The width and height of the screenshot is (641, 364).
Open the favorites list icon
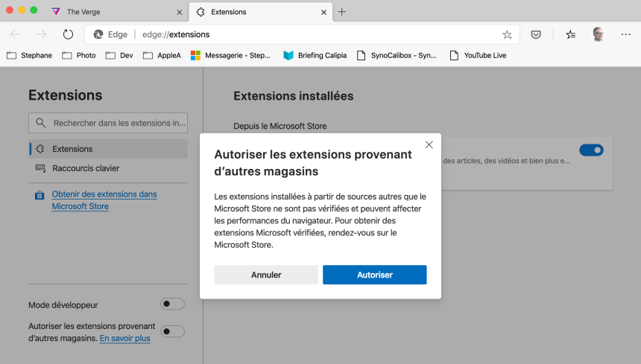coord(570,34)
